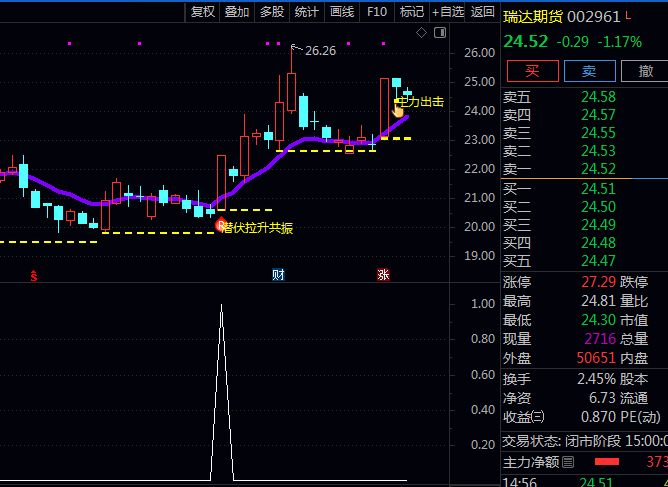Image resolution: width=668 pixels, height=487 pixels.
Task: Select 卖二 price 24.53
Action: coord(598,151)
